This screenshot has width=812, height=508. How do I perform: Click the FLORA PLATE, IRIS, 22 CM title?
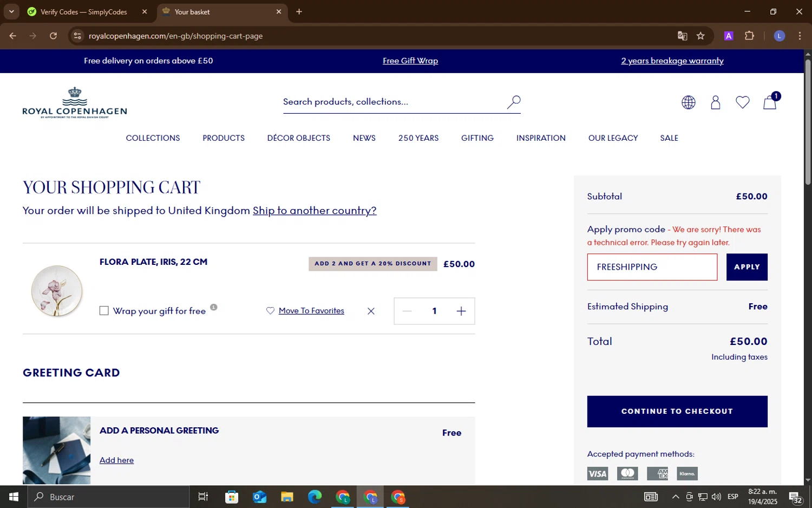click(x=153, y=262)
